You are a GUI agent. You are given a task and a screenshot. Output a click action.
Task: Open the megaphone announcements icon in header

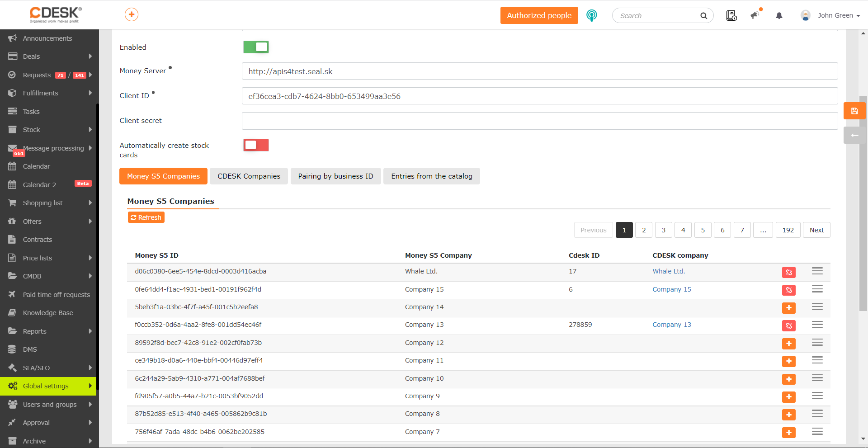tap(756, 15)
